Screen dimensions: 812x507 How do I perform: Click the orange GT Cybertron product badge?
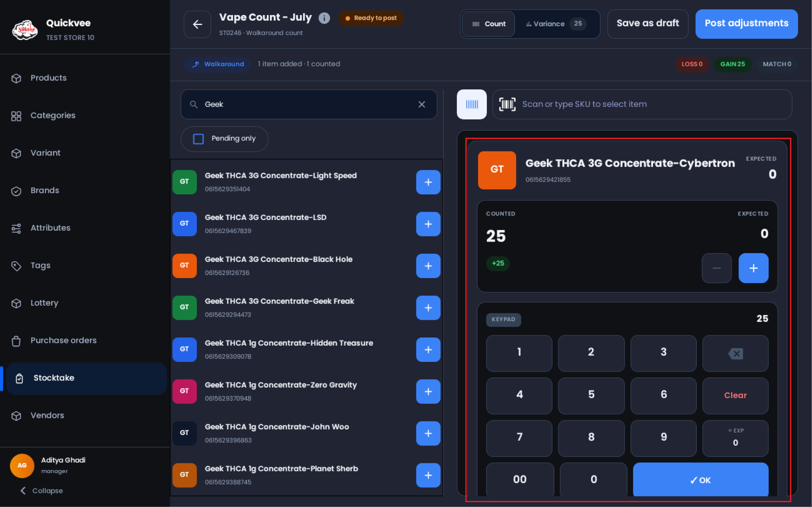(497, 170)
